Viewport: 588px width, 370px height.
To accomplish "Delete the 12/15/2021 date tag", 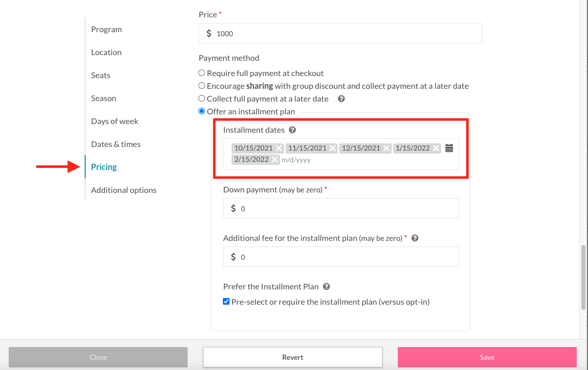I will point(387,149).
